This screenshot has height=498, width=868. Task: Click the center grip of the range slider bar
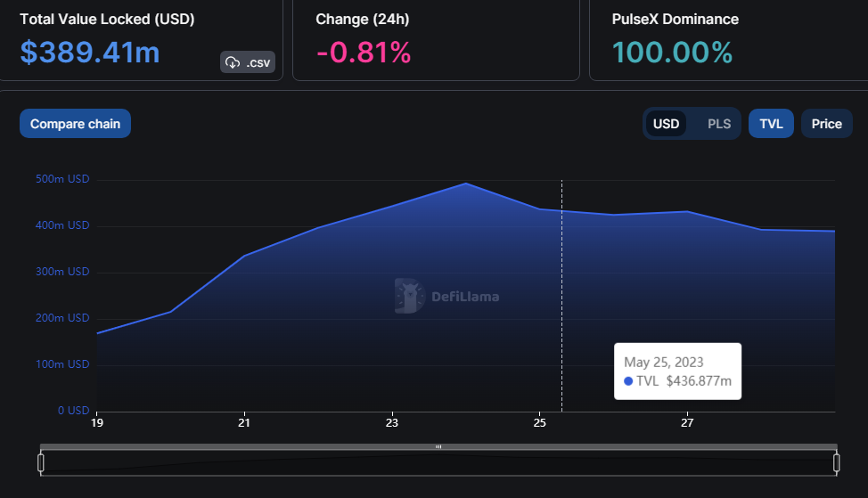438,446
